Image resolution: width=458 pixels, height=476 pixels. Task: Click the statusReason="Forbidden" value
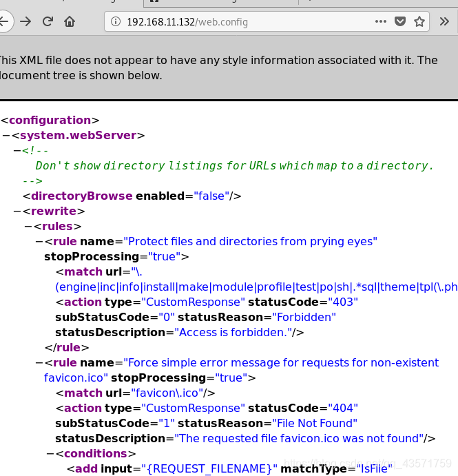tap(304, 318)
